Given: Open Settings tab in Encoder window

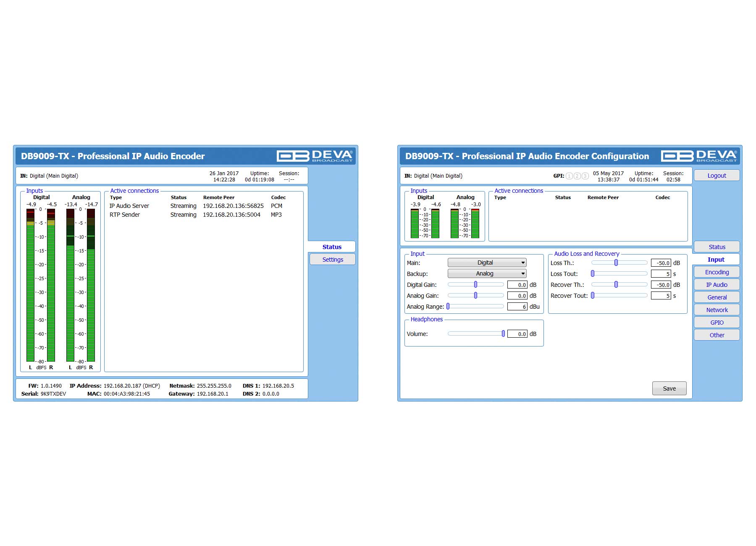Looking at the screenshot, I should (x=333, y=260).
